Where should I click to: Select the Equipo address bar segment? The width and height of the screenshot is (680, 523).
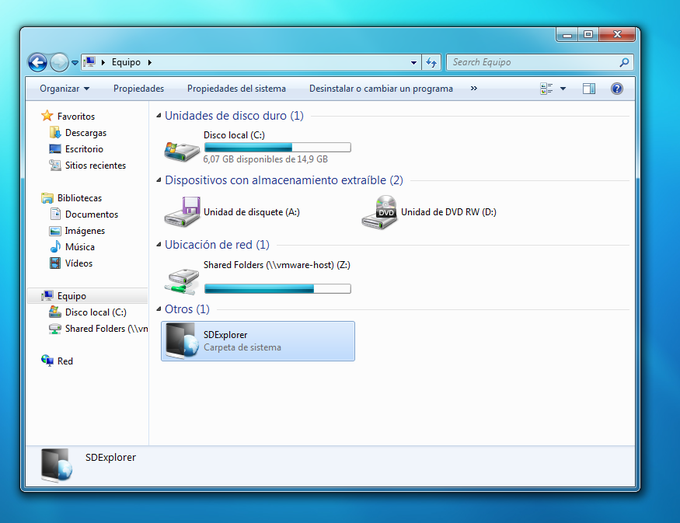pos(126,62)
